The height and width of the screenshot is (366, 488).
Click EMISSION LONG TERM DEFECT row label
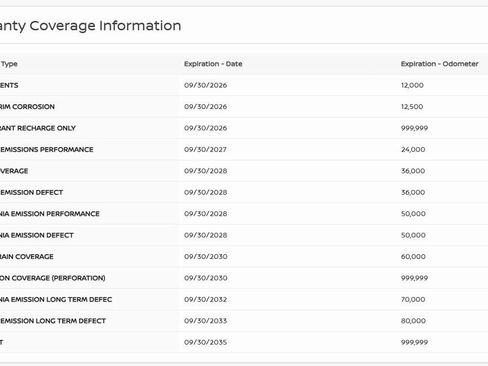pos(53,321)
